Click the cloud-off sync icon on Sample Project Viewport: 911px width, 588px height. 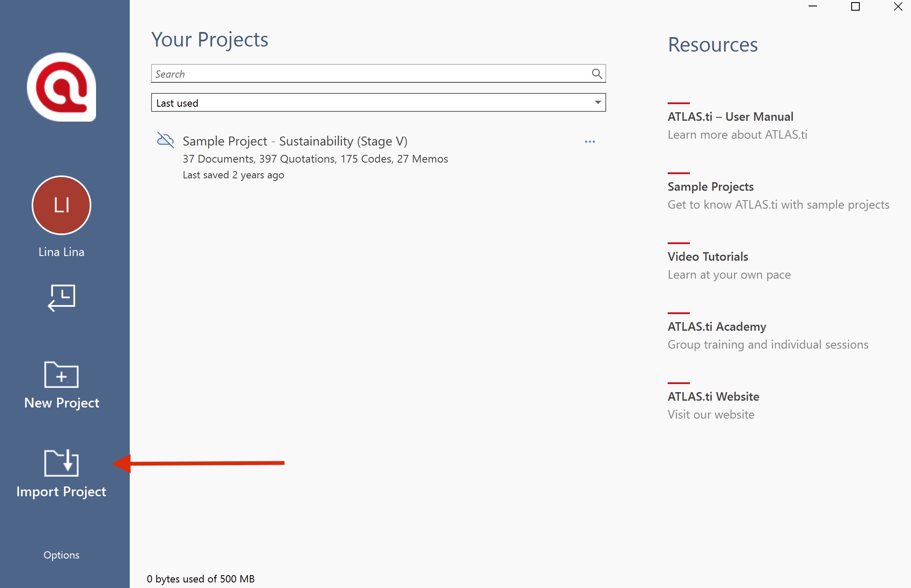pyautogui.click(x=166, y=140)
